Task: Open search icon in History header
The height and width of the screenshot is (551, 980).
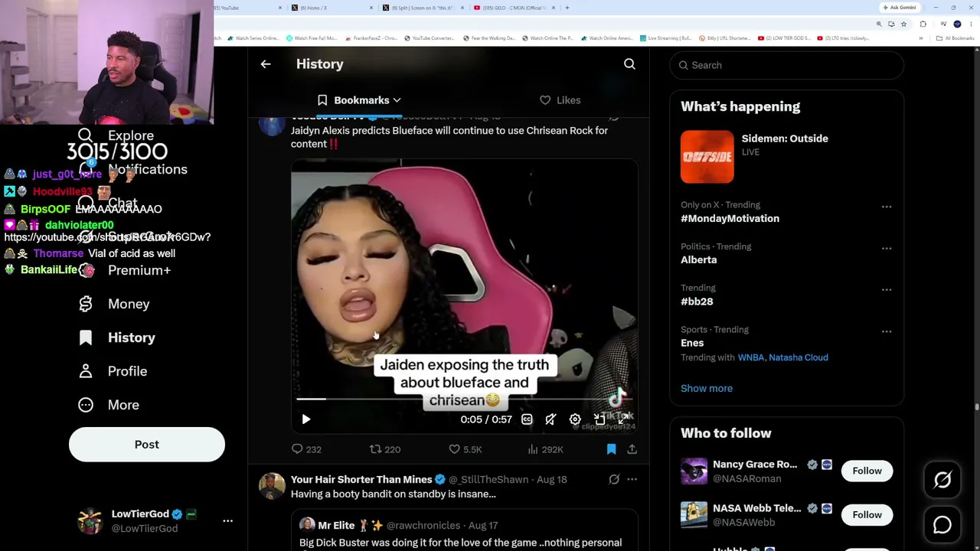Action: [x=629, y=64]
